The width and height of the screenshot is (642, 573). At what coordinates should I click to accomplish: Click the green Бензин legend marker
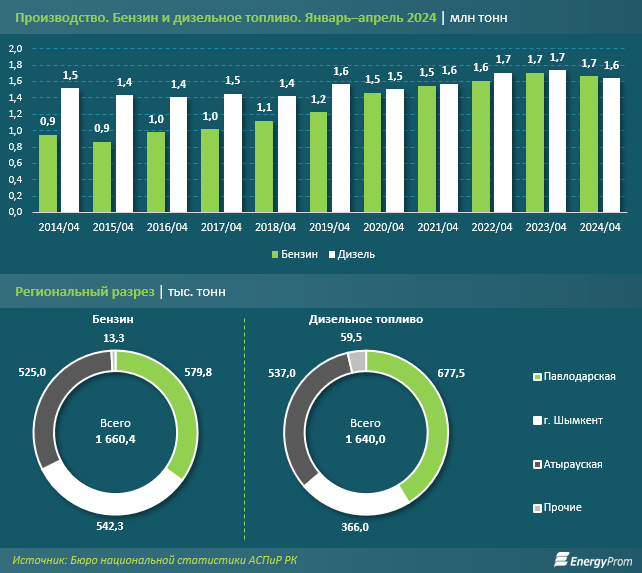click(x=275, y=254)
